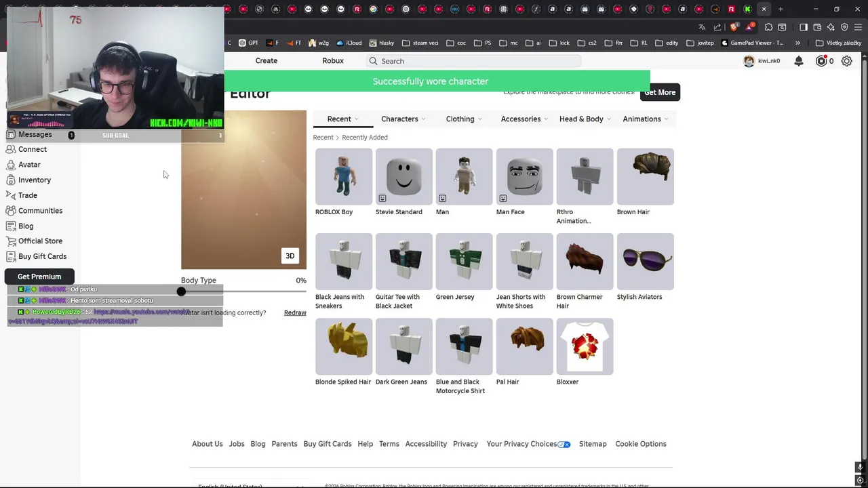Open the kiwi_nk0 profile avatar
Viewport: 868px width, 488px height.
[749, 61]
